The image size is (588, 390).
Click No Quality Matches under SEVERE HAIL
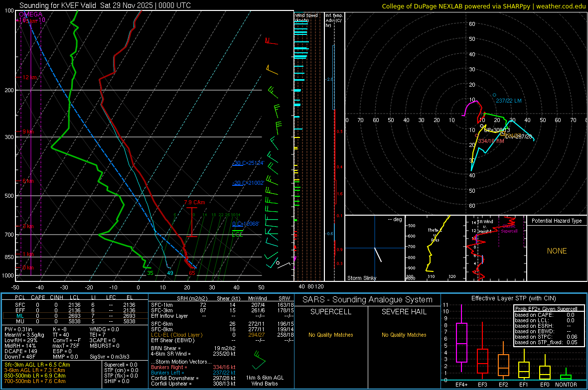click(404, 335)
